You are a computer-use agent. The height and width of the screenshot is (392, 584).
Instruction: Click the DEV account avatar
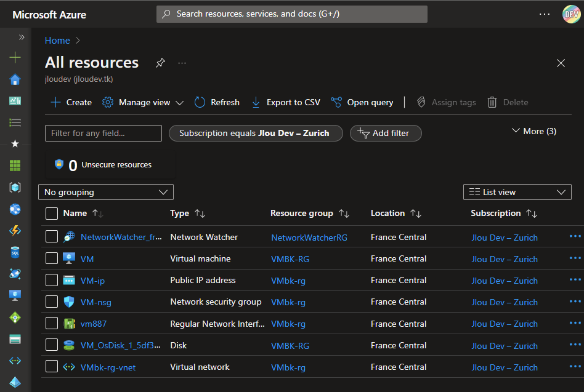571,14
